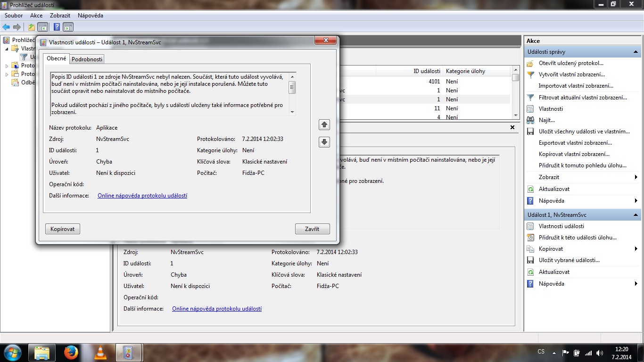This screenshot has height=362, width=644.
Task: Click the open-folder icon beside Otevřít uložený protokol
Action: pos(530,63)
